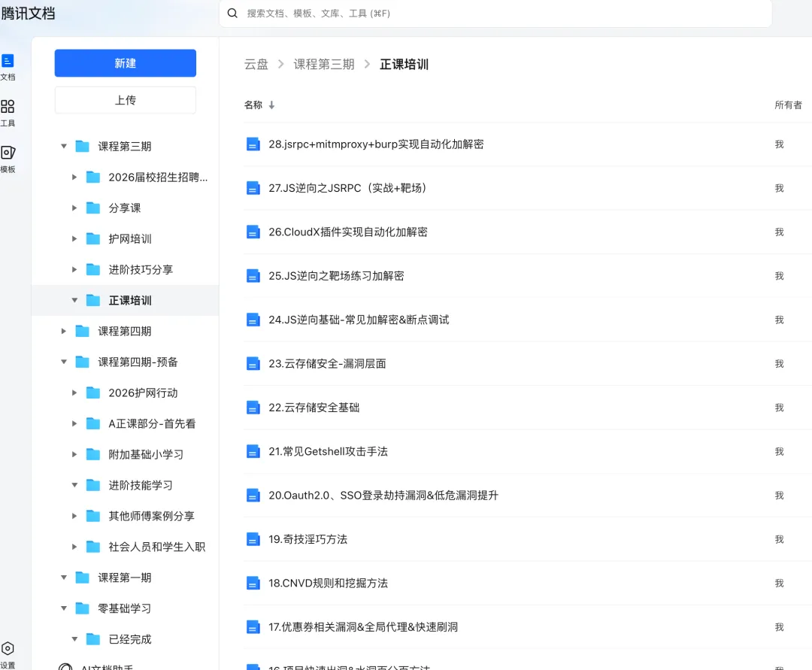Select the 课程第一期 folder label
This screenshot has width=812, height=670.
point(125,578)
